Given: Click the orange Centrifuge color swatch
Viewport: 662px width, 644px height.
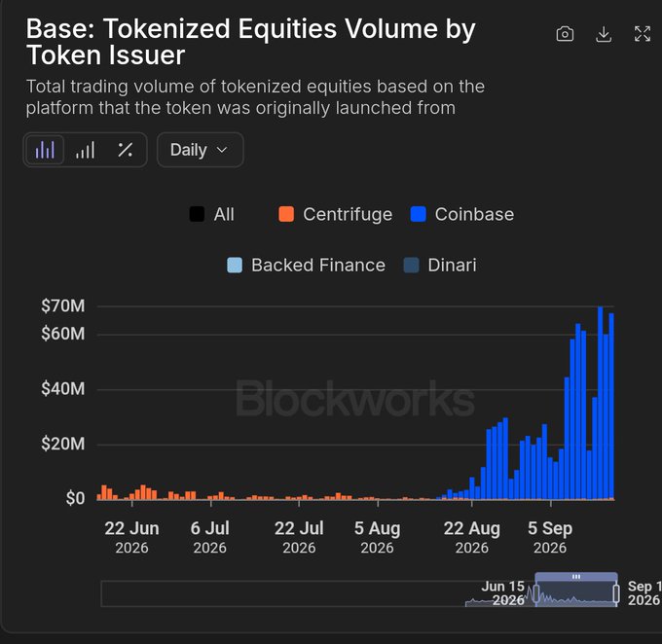Looking at the screenshot, I should (286, 214).
